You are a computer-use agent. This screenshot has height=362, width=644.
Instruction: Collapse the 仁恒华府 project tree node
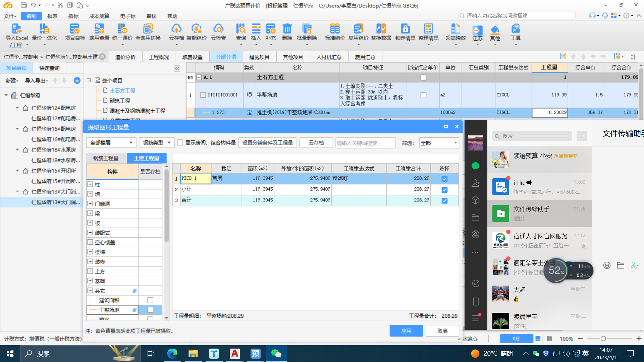(x=6, y=95)
